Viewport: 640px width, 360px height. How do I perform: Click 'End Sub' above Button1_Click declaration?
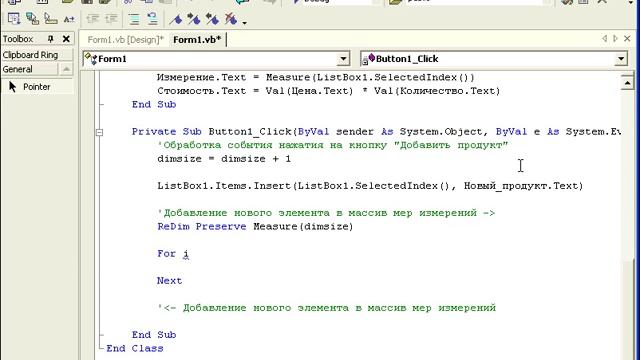(x=154, y=104)
